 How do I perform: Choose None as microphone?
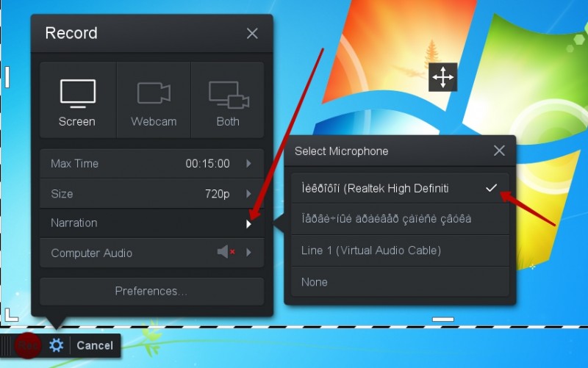(400, 282)
